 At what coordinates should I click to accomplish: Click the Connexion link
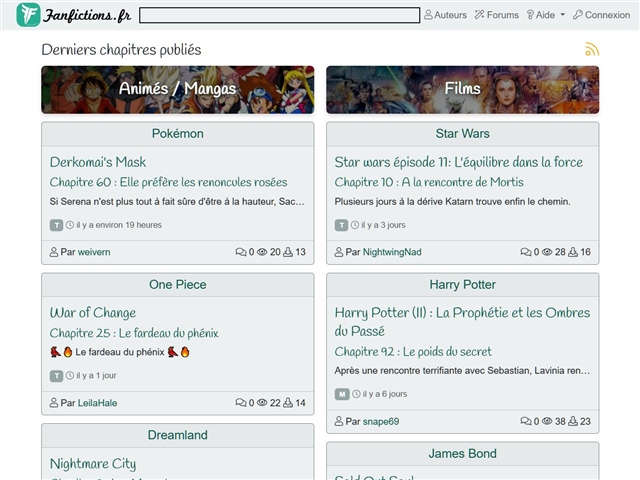pos(602,15)
